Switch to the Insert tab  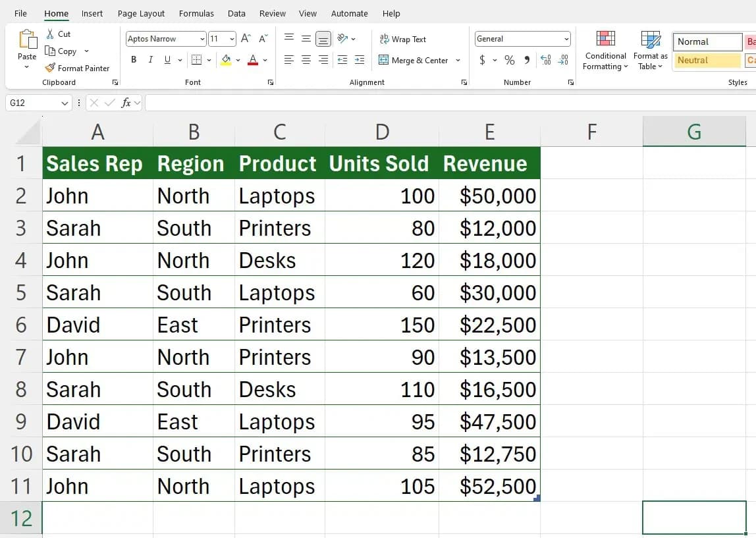tap(92, 13)
